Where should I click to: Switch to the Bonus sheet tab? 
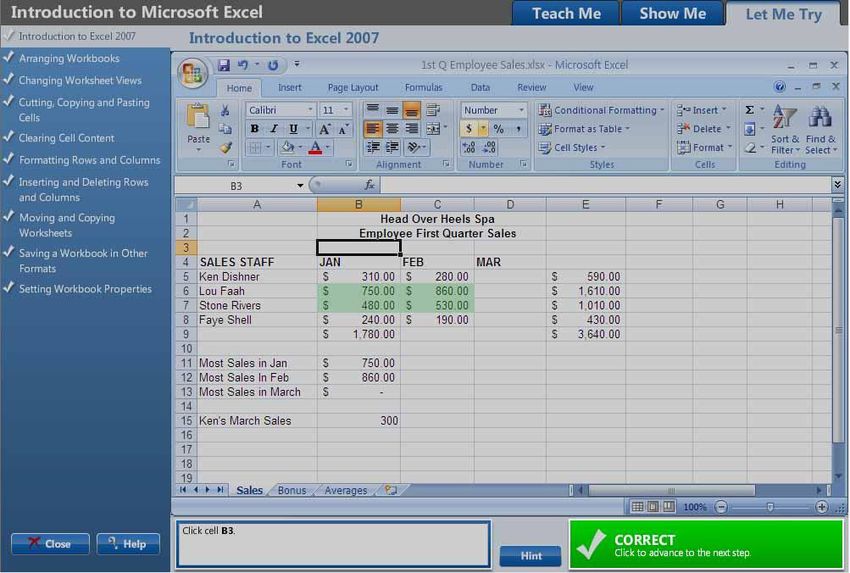click(292, 490)
